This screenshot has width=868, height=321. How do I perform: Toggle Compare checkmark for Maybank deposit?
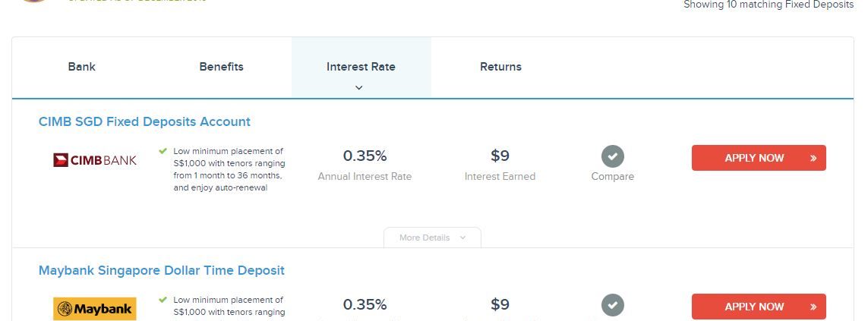click(613, 306)
